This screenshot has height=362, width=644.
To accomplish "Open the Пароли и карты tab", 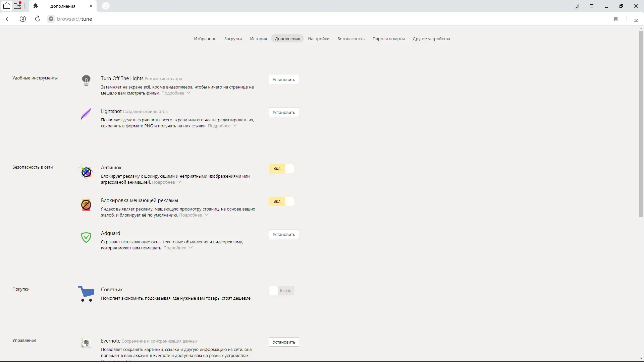I will click(388, 39).
